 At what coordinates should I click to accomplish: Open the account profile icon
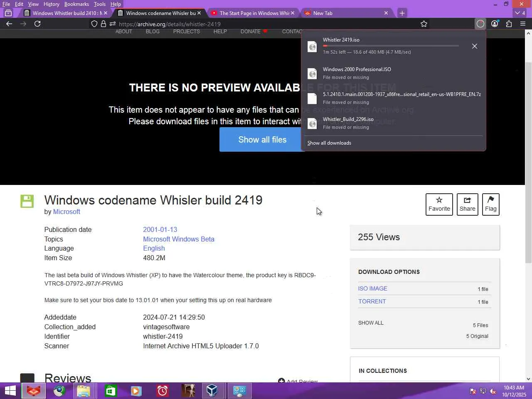pyautogui.click(x=495, y=24)
